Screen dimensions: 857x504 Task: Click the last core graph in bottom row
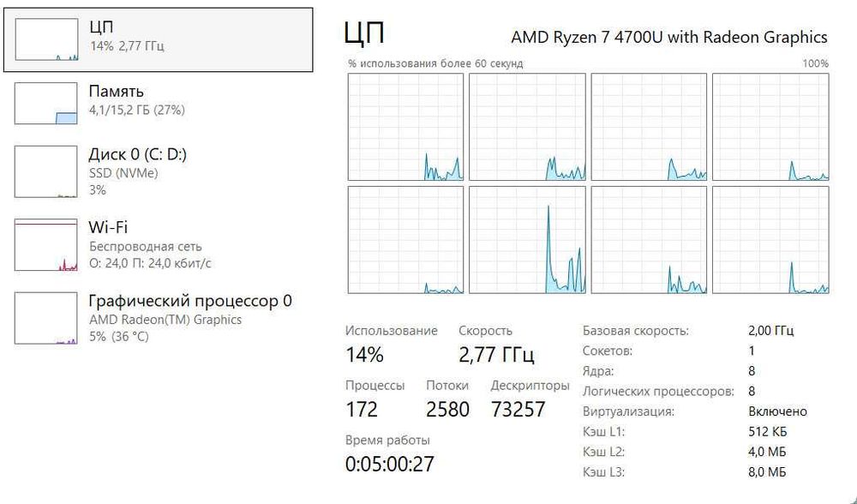click(x=771, y=239)
